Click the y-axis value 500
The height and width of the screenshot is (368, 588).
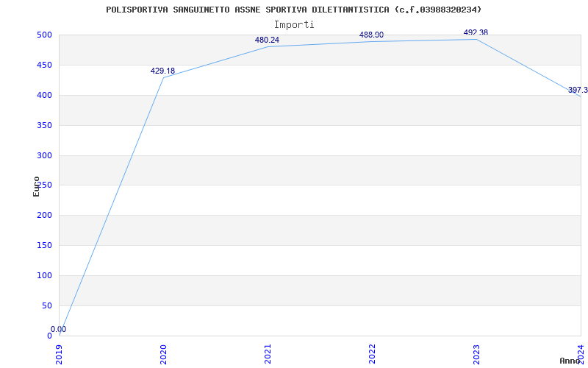44,35
